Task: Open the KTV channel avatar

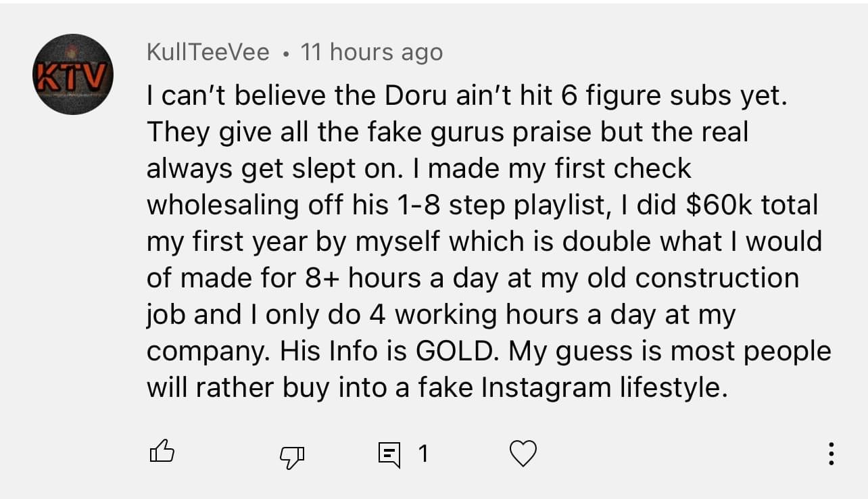Action: [73, 74]
